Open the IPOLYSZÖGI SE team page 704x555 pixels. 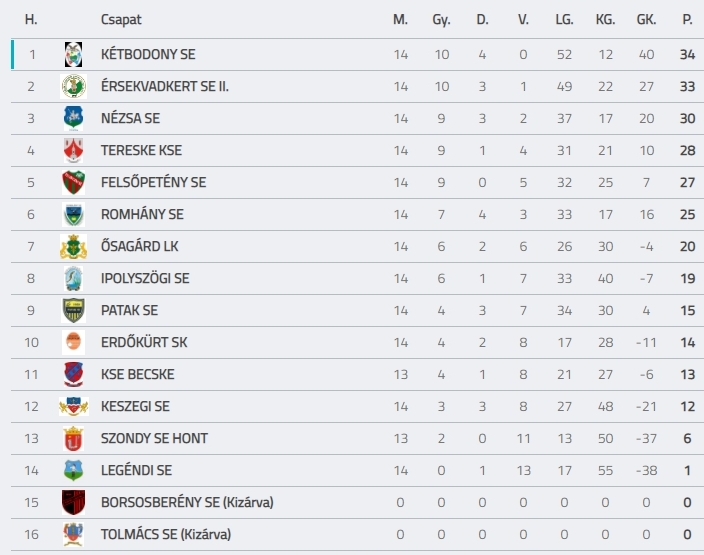click(145, 278)
